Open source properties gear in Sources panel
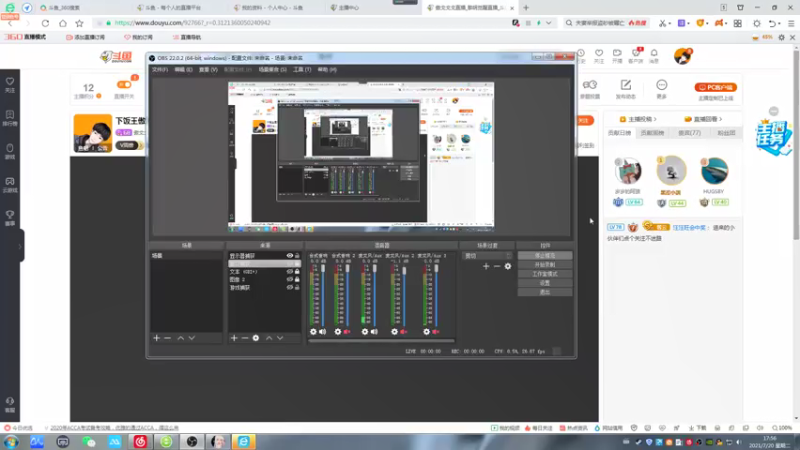The height and width of the screenshot is (450, 800). 256,338
